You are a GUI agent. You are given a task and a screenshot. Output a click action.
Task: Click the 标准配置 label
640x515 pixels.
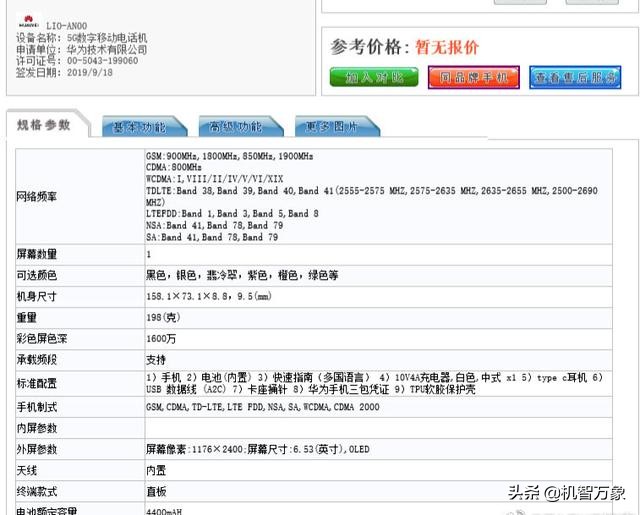pos(37,384)
